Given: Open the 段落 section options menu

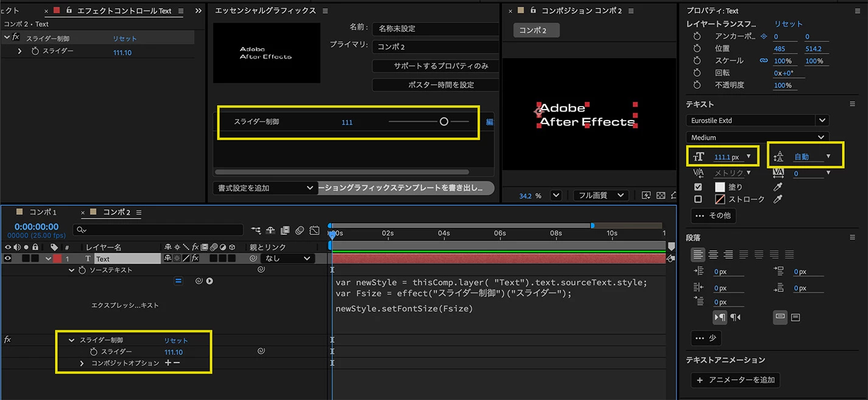Looking at the screenshot, I should click(853, 237).
